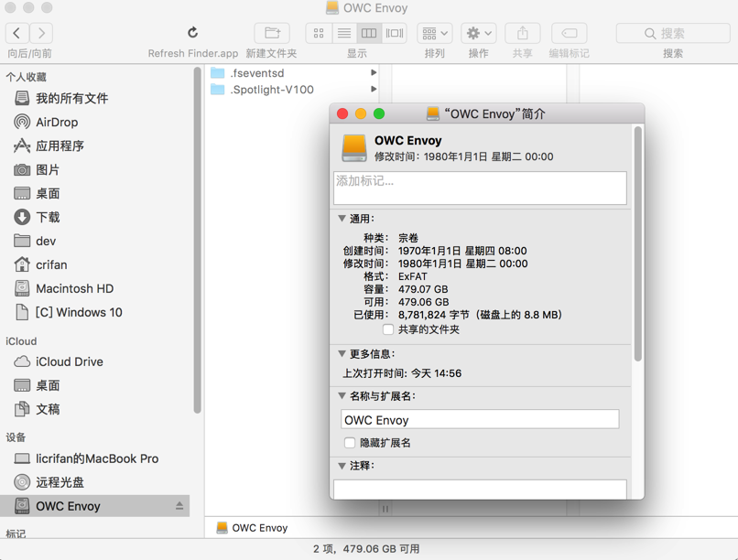Click the share (共享) toolbar button
This screenshot has height=560, width=738.
[x=523, y=33]
